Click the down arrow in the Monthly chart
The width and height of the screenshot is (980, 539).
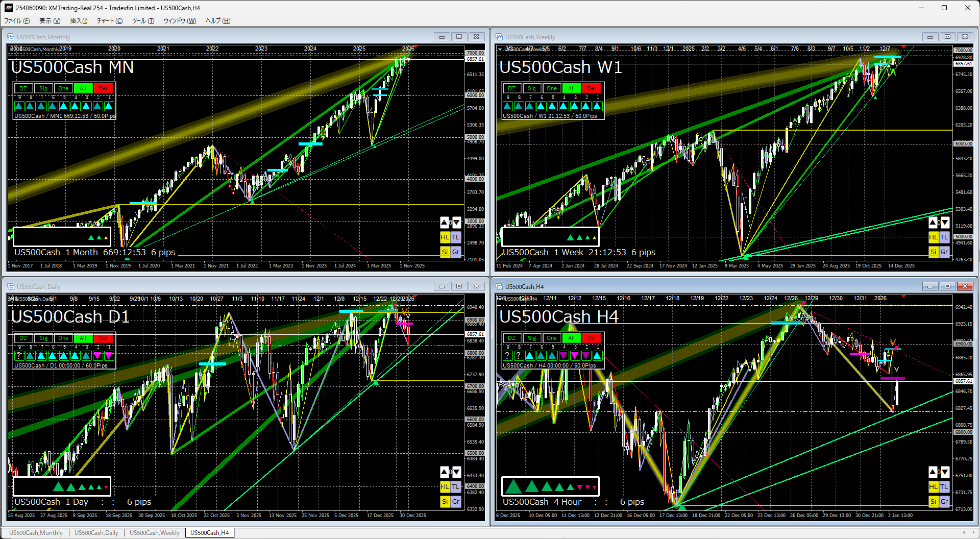pos(457,223)
